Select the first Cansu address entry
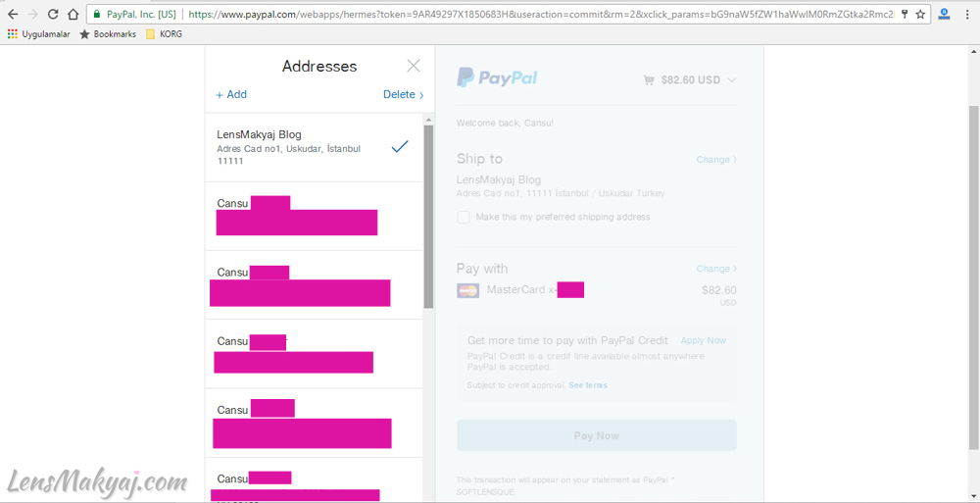Viewport: 980px width, 503px height. (315, 217)
